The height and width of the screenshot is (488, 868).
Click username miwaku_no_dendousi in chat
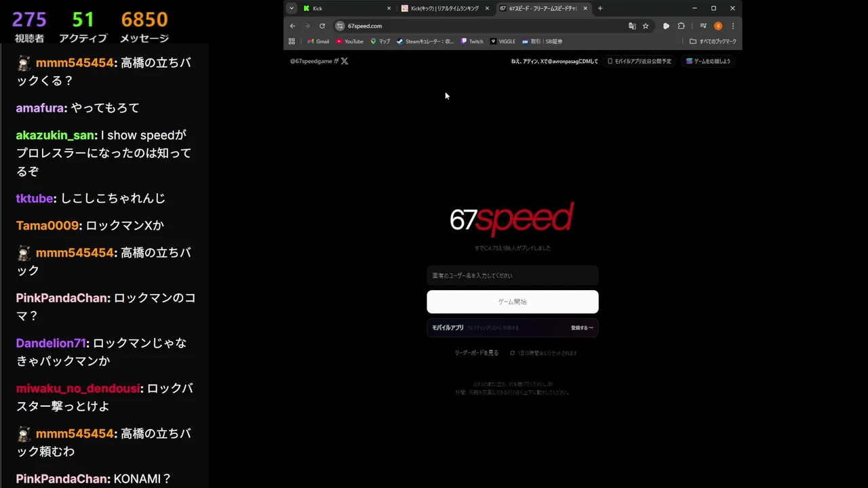pos(77,388)
